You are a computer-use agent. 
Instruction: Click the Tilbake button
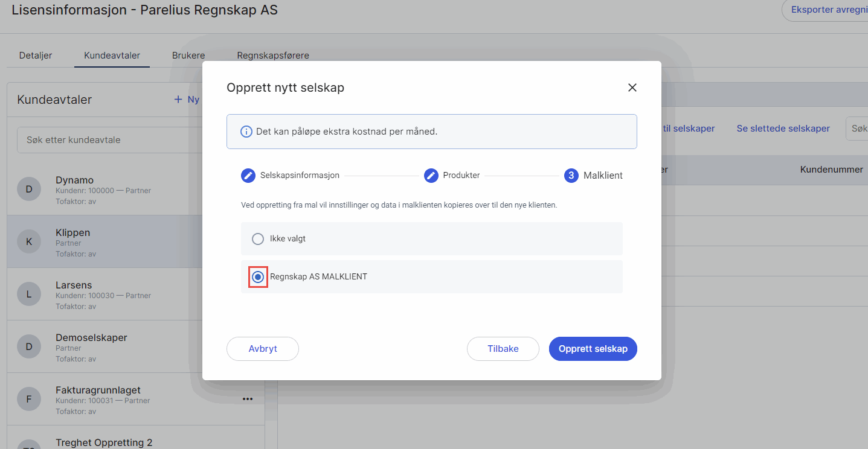pyautogui.click(x=503, y=349)
